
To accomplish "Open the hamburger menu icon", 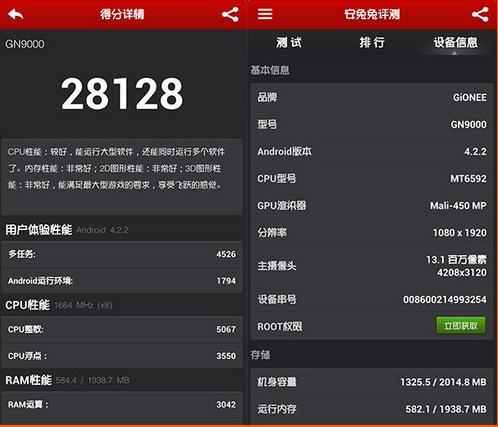I will [x=265, y=14].
